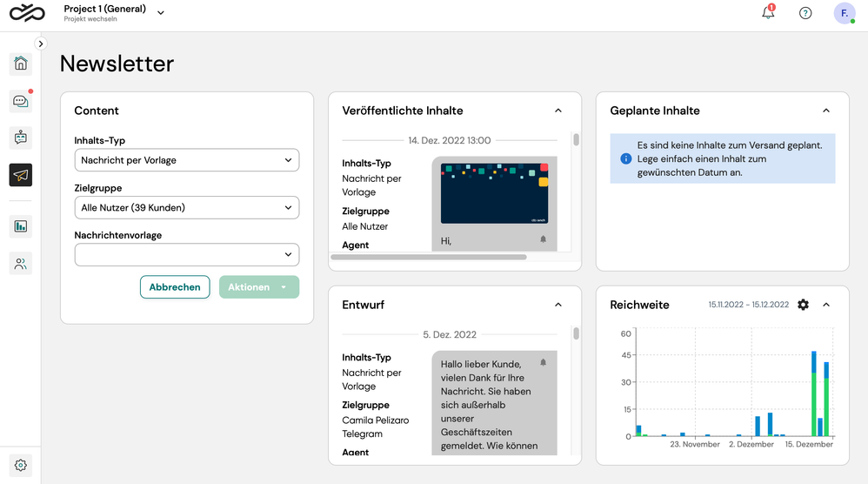Open the help question mark icon
Image resolution: width=868 pixels, height=484 pixels.
click(x=805, y=13)
